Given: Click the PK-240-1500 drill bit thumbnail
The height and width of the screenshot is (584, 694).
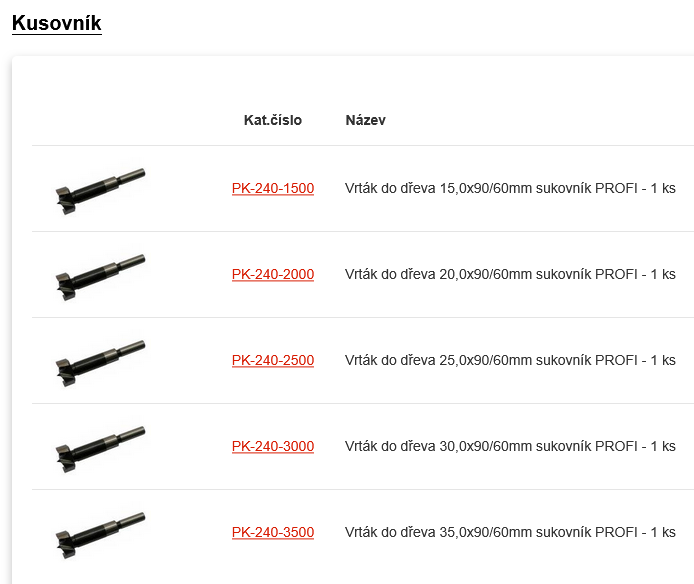Looking at the screenshot, I should [101, 189].
